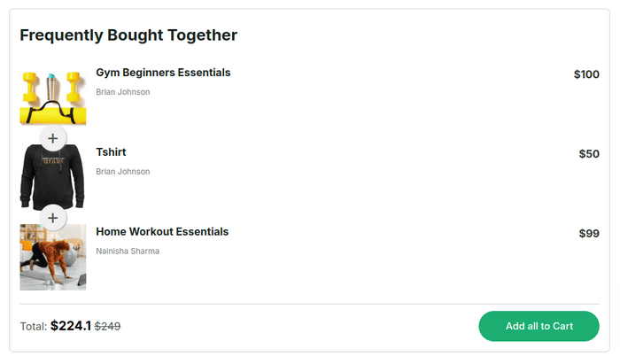Image resolution: width=620 pixels, height=364 pixels.
Task: Click the $224.1 discounted total
Action: (x=71, y=326)
